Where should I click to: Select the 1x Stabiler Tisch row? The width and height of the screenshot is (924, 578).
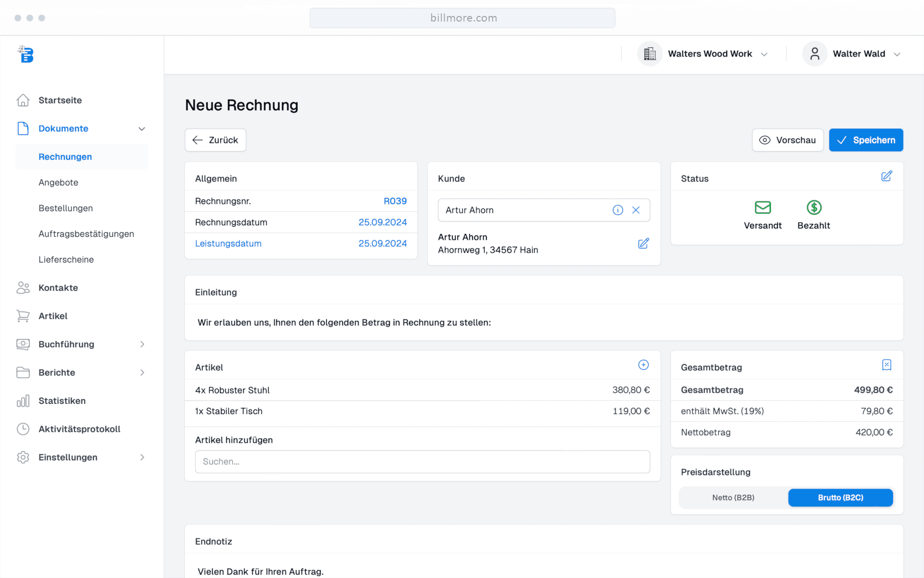422,411
